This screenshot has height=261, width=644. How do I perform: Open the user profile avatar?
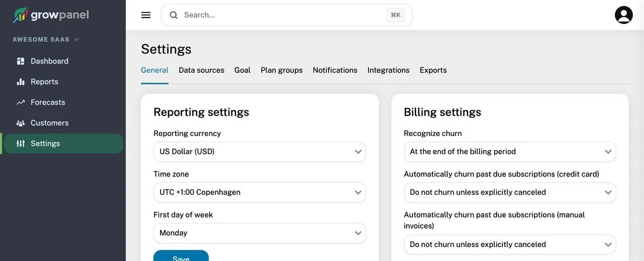(x=623, y=15)
